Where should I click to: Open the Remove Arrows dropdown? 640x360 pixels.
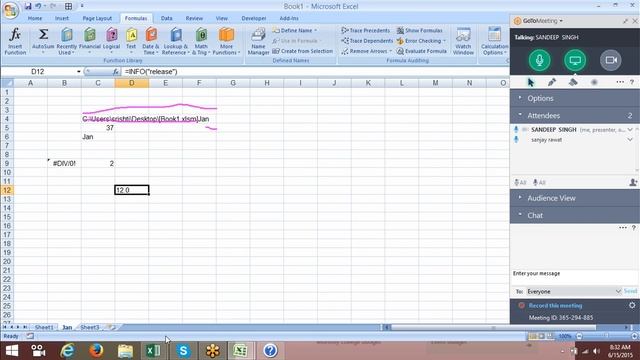point(367,51)
